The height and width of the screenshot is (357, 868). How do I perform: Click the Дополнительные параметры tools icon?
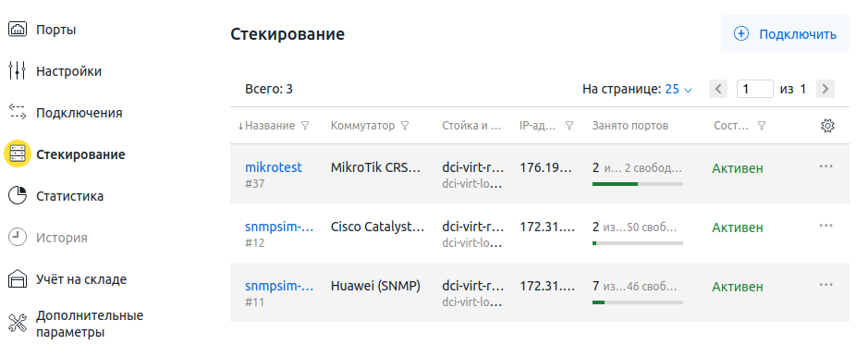(x=18, y=323)
